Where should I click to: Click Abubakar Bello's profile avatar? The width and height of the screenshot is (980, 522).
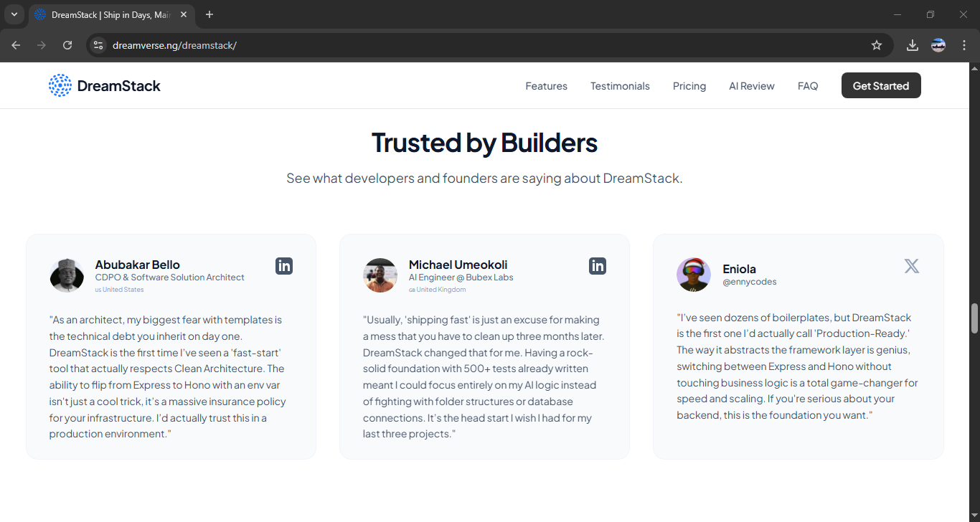pyautogui.click(x=67, y=275)
